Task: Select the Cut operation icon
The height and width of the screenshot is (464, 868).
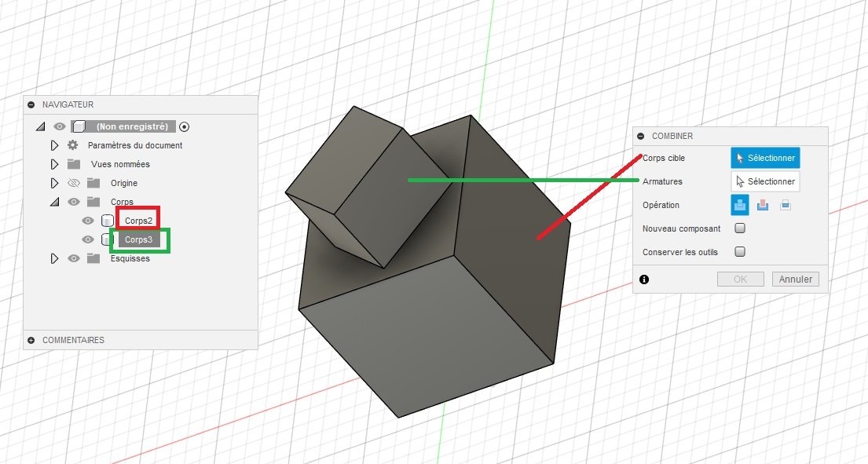Action: (762, 205)
